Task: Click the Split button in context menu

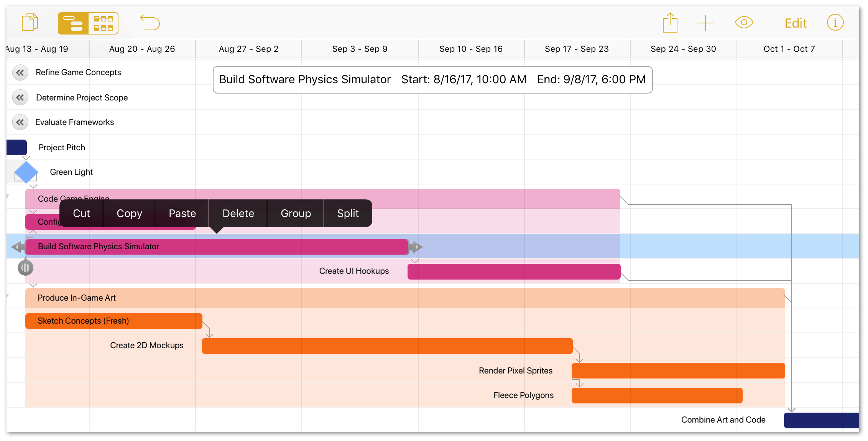Action: click(x=347, y=213)
